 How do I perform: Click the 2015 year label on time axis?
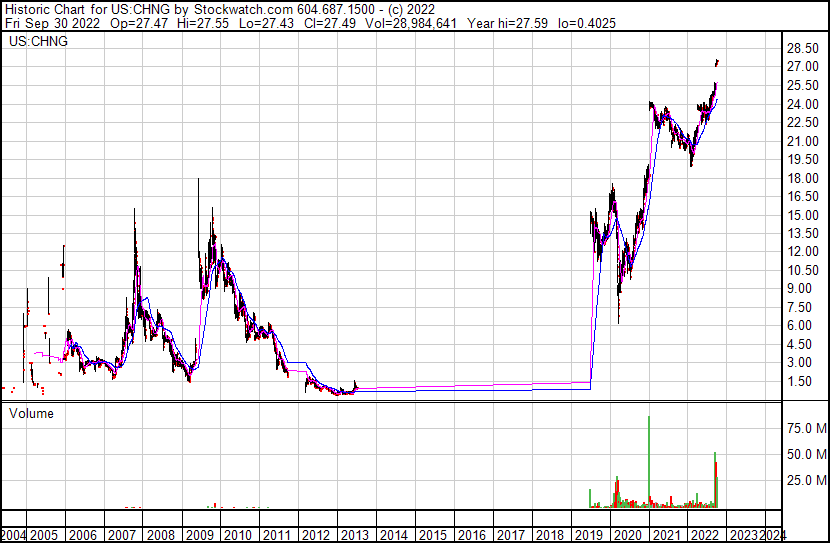click(x=432, y=535)
